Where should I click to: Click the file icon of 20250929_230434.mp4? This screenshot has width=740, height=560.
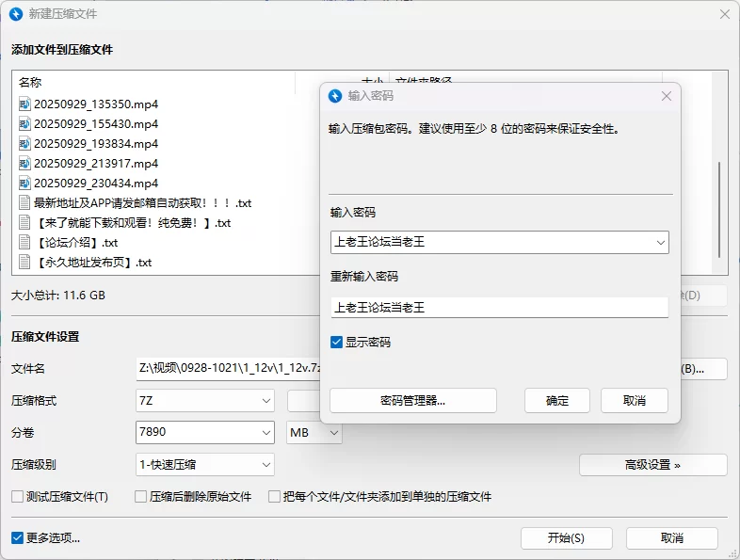point(24,184)
